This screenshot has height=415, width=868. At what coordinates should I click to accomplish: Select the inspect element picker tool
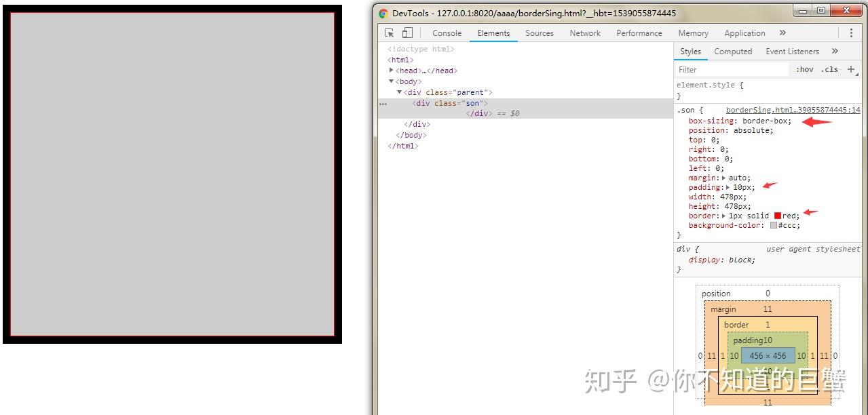(390, 32)
